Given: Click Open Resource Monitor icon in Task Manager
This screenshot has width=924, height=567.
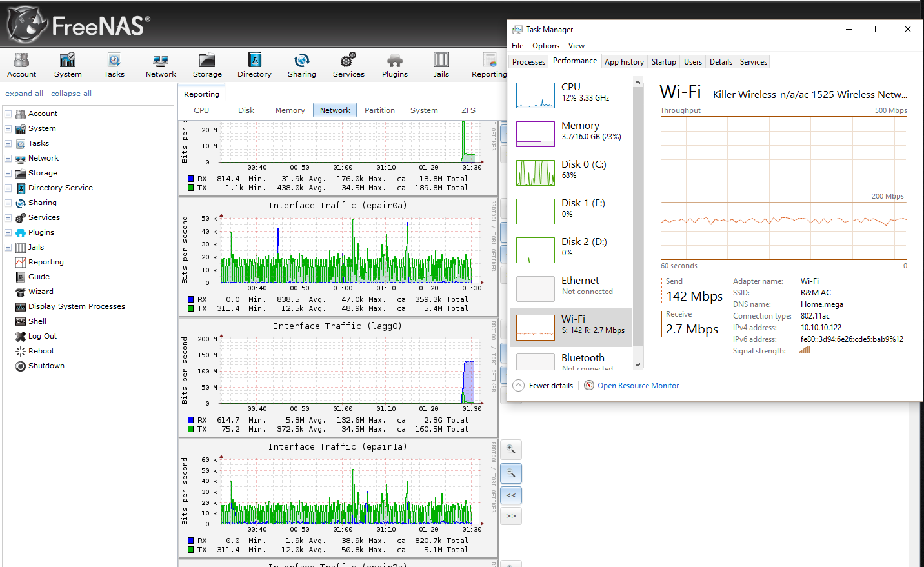Looking at the screenshot, I should point(589,385).
